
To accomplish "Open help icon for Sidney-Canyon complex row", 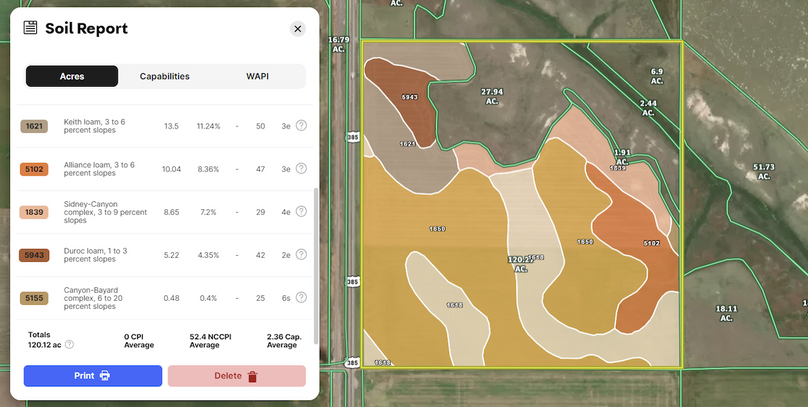I will point(301,213).
